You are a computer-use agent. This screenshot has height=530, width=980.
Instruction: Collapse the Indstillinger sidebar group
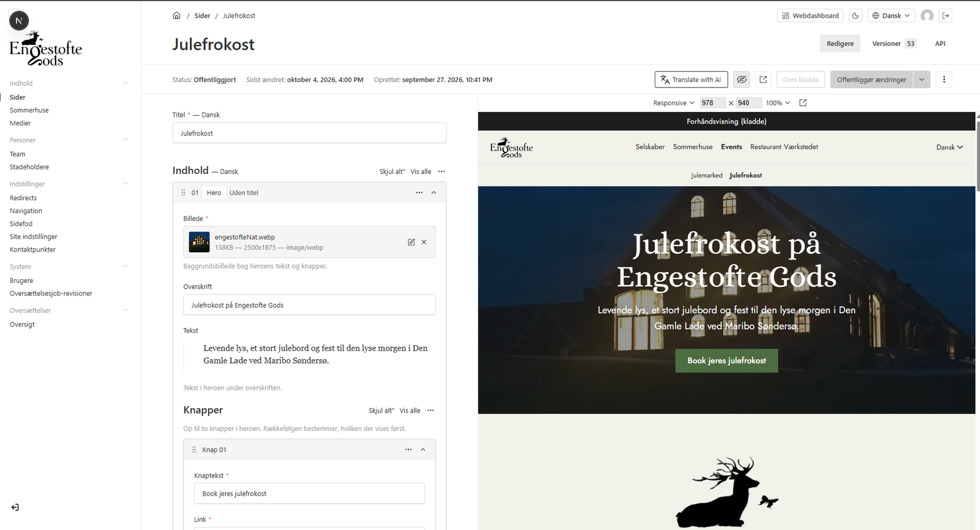click(x=126, y=184)
